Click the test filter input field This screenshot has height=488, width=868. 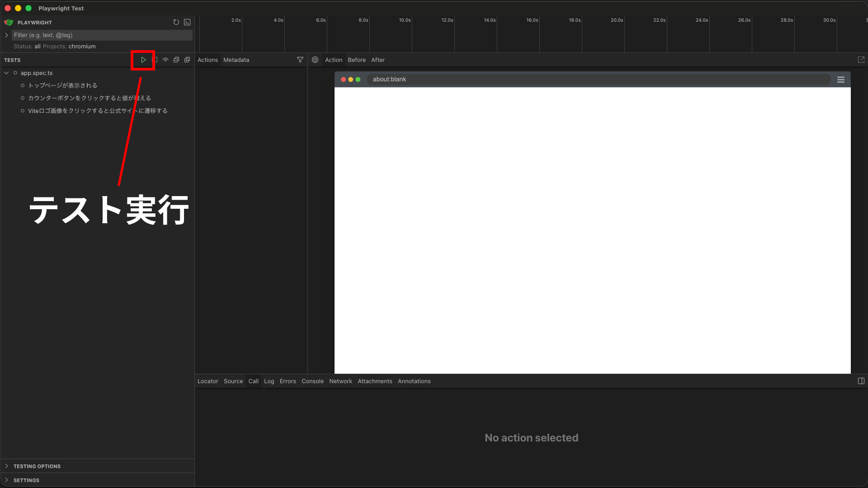[x=102, y=35]
